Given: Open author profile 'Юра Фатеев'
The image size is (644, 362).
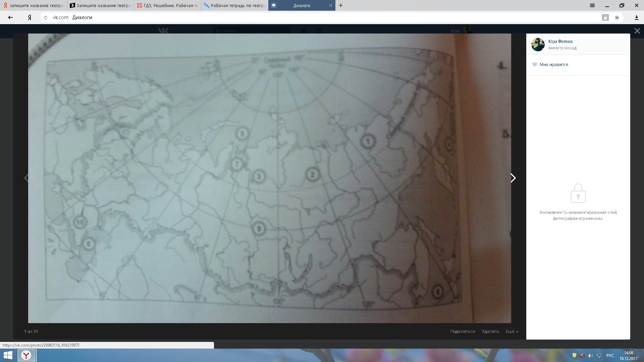Looking at the screenshot, I should [x=560, y=42].
